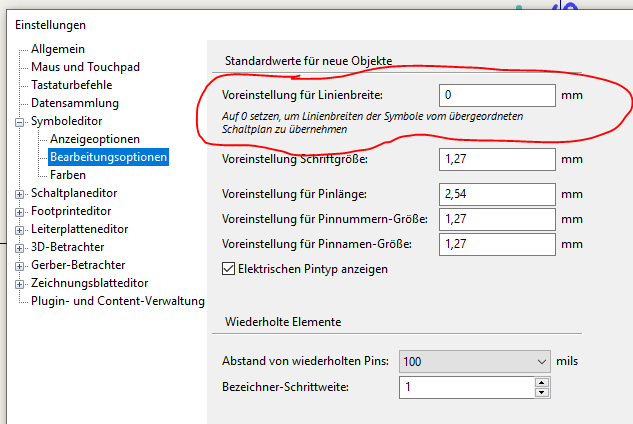Image resolution: width=633 pixels, height=424 pixels.
Task: Click the Pinnamen-Größe input field
Action: (x=497, y=244)
